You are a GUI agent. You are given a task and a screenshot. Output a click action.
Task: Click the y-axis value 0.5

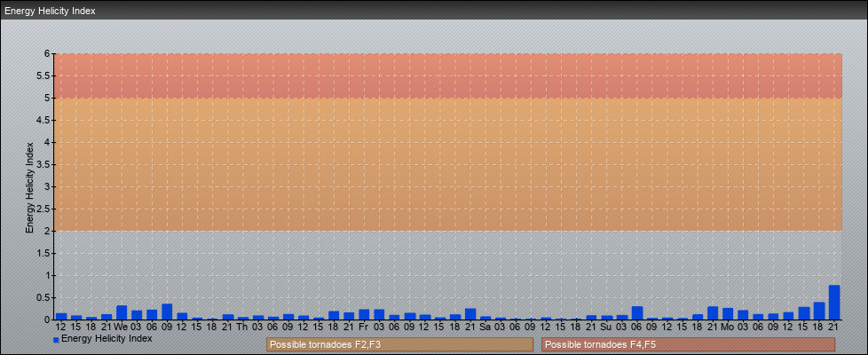(x=44, y=297)
